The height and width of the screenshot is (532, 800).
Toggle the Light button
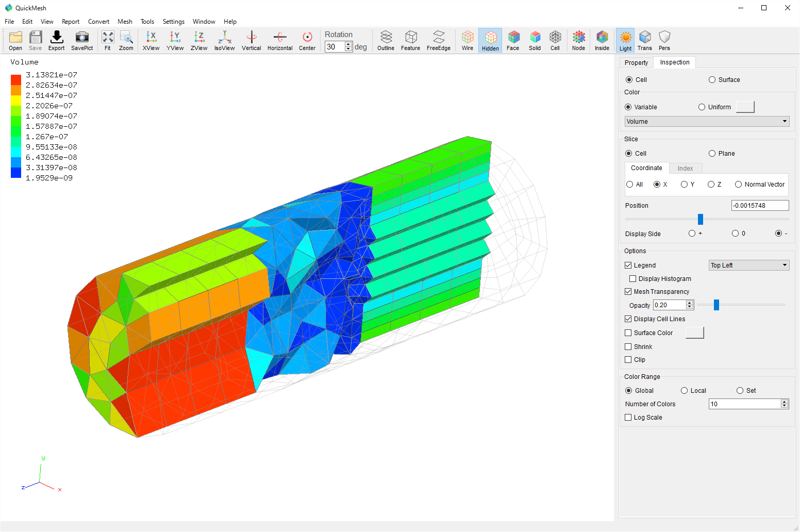tap(625, 40)
